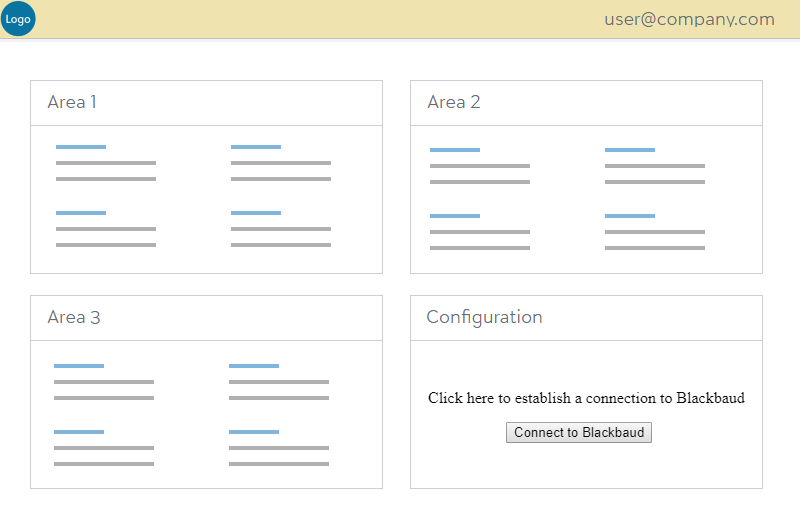Open the top-right blue link in Area 1

256,147
